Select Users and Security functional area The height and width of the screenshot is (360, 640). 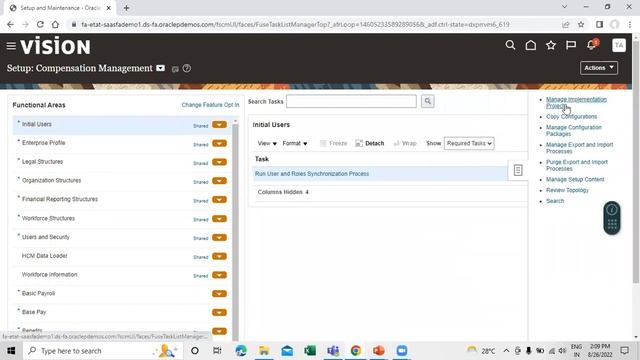[46, 237]
